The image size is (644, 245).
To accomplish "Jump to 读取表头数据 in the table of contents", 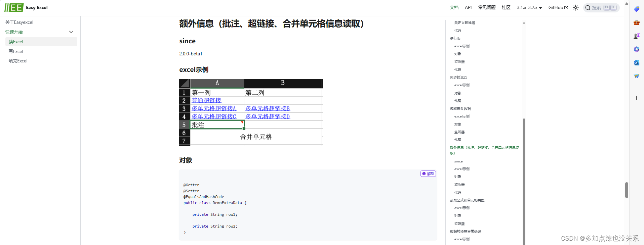I will pos(460,109).
